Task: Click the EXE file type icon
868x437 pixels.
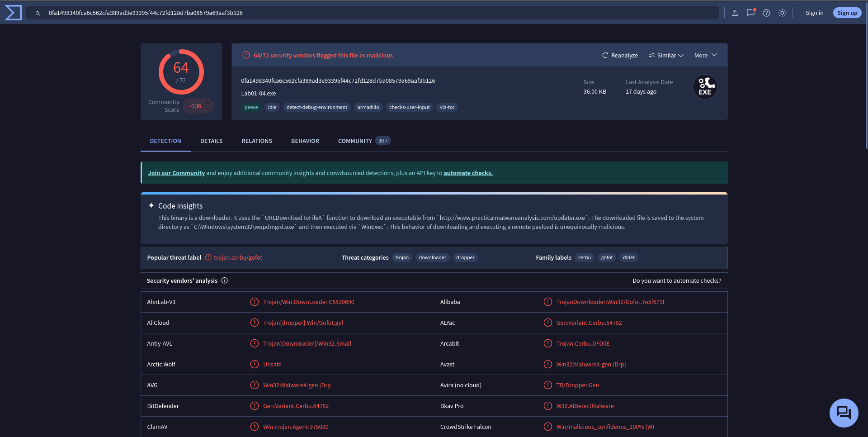Action: tap(705, 87)
